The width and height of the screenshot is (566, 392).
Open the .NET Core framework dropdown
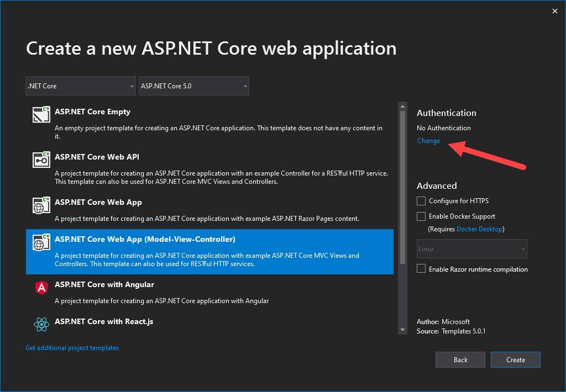80,86
